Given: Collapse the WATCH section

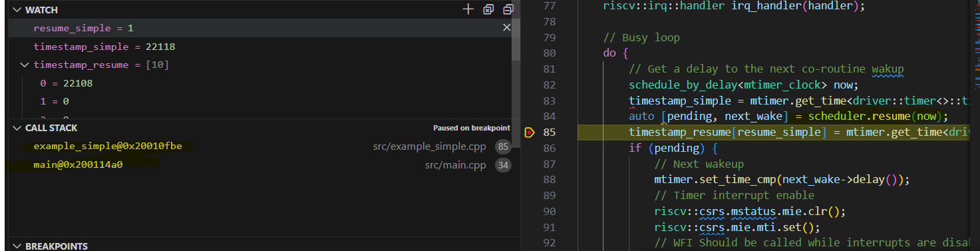Looking at the screenshot, I should [x=17, y=10].
